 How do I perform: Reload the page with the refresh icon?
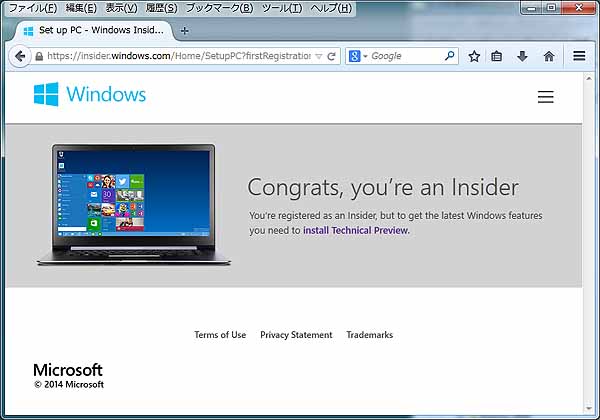tap(333, 56)
